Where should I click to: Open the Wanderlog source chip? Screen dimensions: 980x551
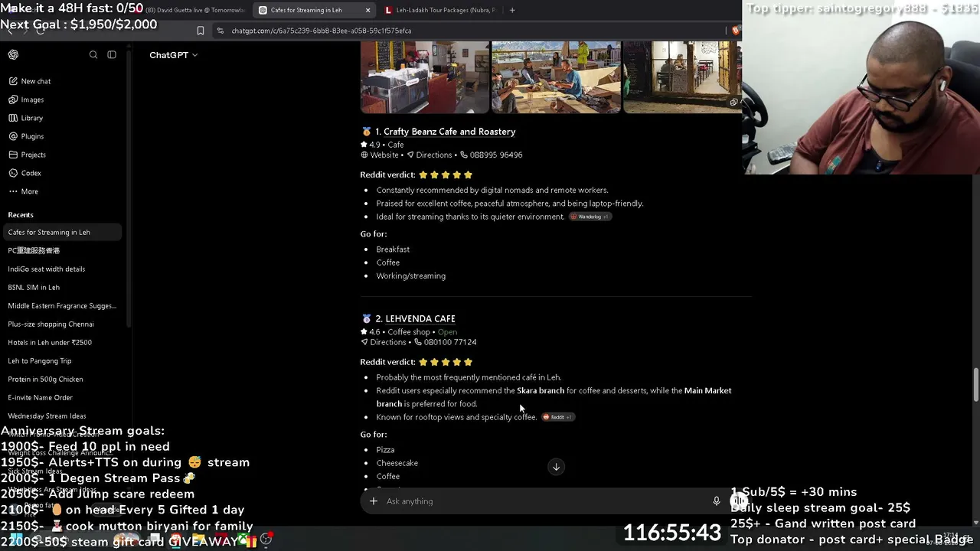coord(590,217)
